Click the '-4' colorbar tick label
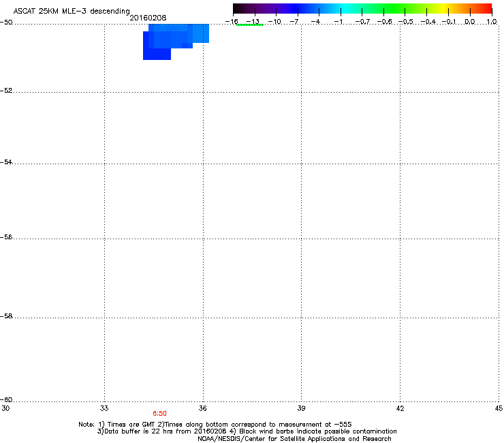The width and height of the screenshot is (504, 443). pyautogui.click(x=315, y=22)
